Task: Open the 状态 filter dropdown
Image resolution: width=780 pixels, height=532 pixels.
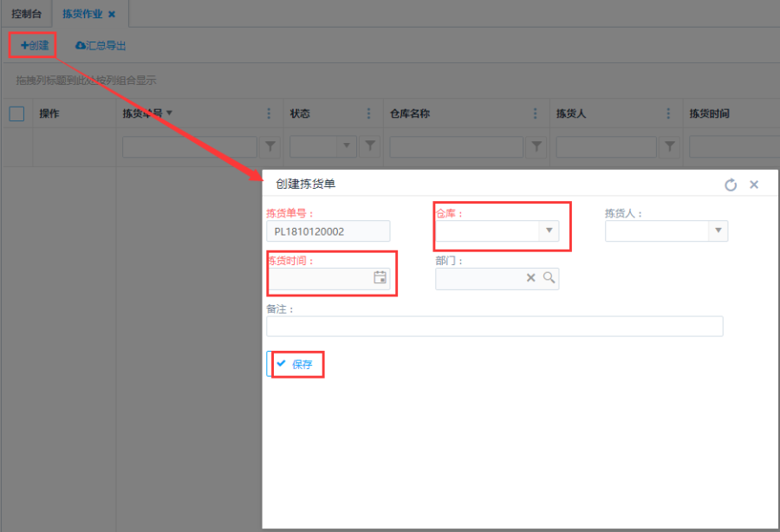Action: tap(348, 146)
